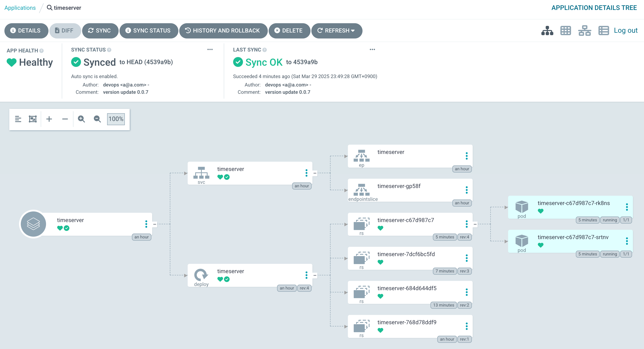Select the timeserver ep node icon
The height and width of the screenshot is (349, 644).
(x=361, y=156)
